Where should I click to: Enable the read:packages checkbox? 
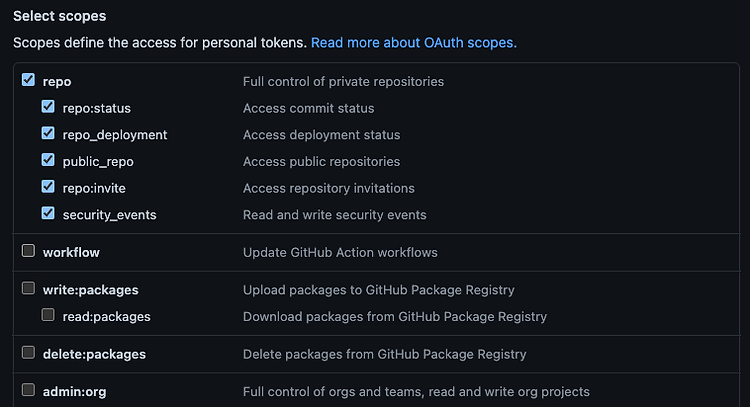(x=48, y=315)
